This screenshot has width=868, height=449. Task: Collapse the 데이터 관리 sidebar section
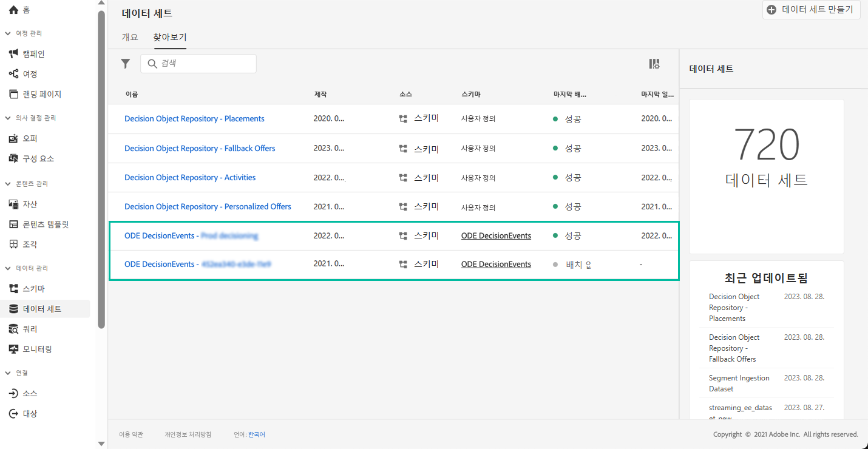tap(8, 268)
